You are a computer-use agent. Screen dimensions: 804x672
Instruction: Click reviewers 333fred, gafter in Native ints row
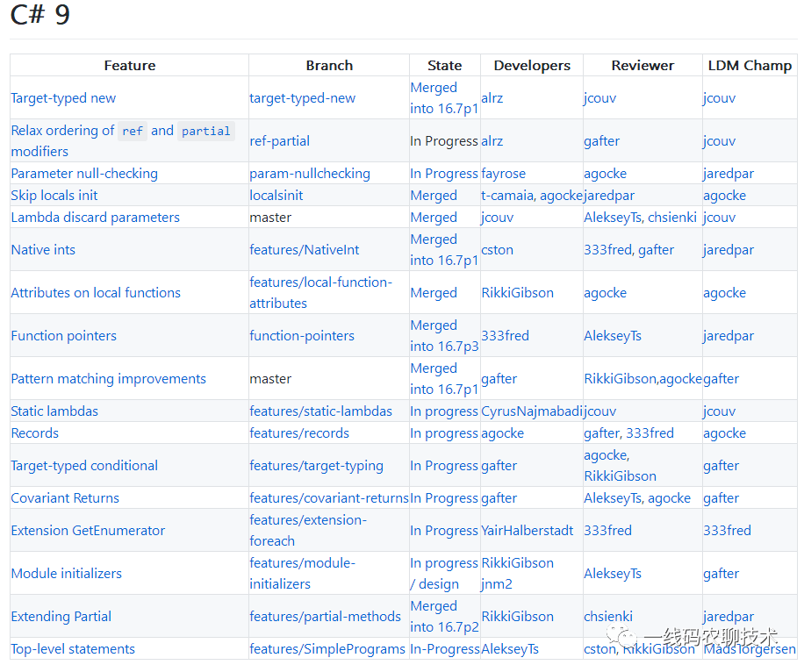(628, 250)
